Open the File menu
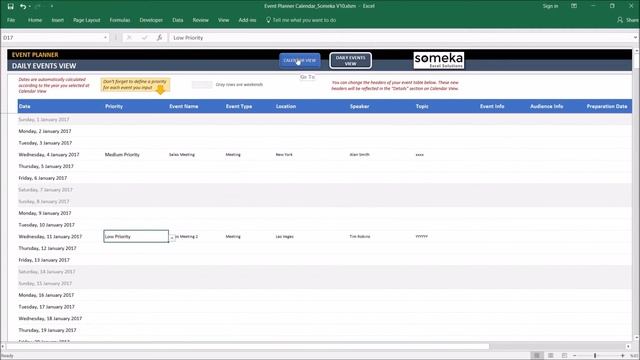 [x=11, y=20]
